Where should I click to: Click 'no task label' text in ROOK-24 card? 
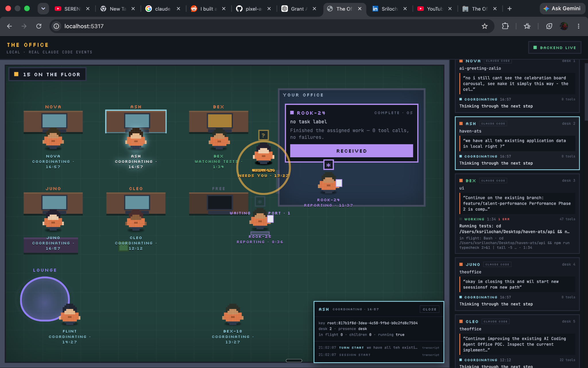(x=309, y=122)
